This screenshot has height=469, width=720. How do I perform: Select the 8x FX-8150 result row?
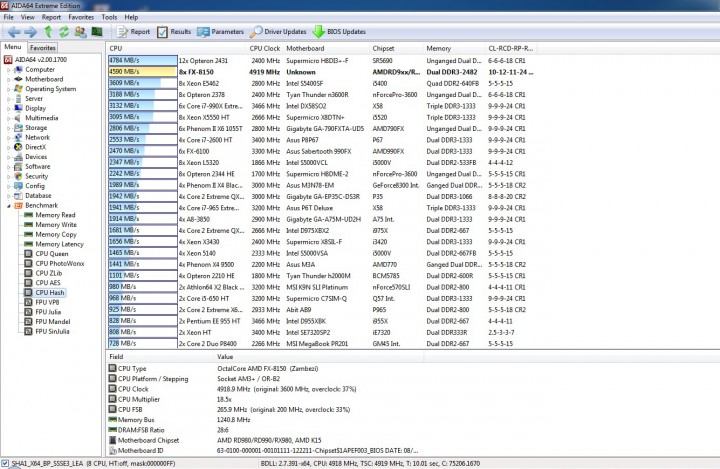click(321, 72)
